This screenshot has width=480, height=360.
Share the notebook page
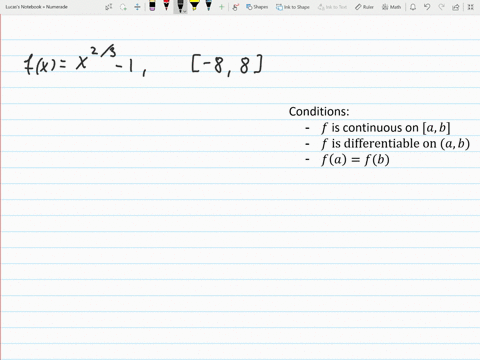(456, 7)
